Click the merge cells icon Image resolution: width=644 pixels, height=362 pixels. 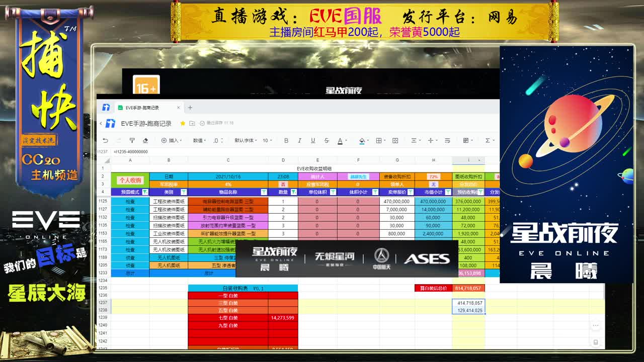[395, 141]
